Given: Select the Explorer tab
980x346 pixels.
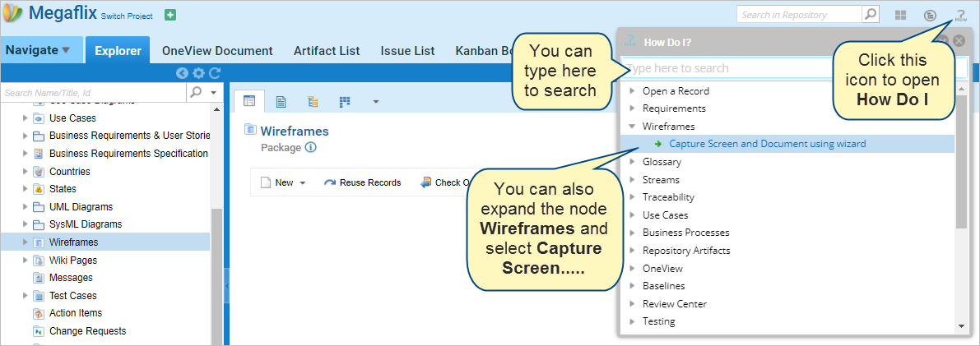Looking at the screenshot, I should pyautogui.click(x=118, y=51).
